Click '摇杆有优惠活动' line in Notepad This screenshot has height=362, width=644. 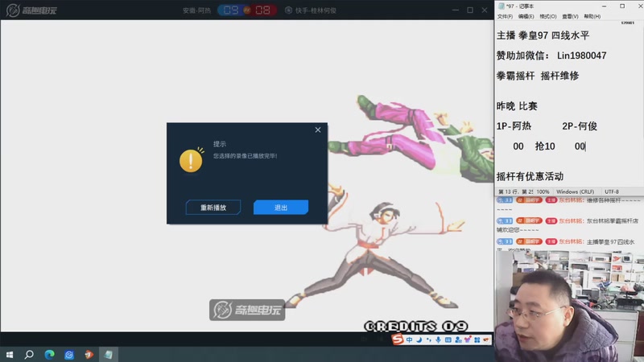530,176
